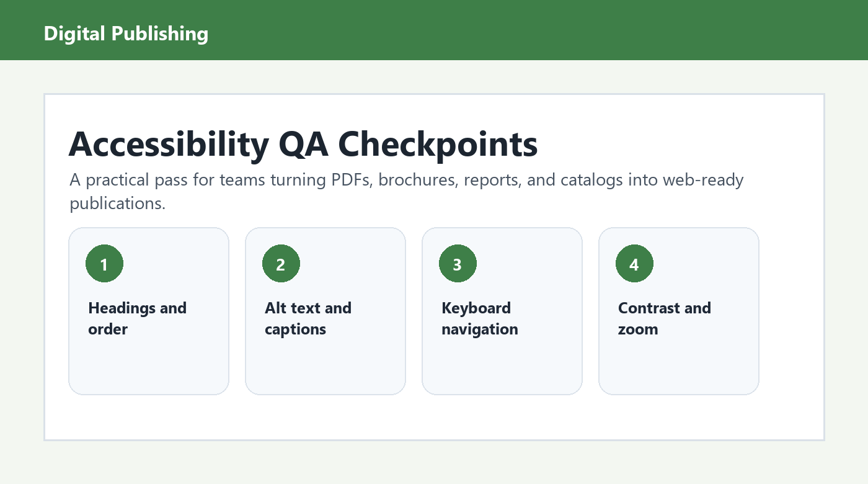
Task: Click empty area below checkpoint 1 title
Action: point(149,366)
